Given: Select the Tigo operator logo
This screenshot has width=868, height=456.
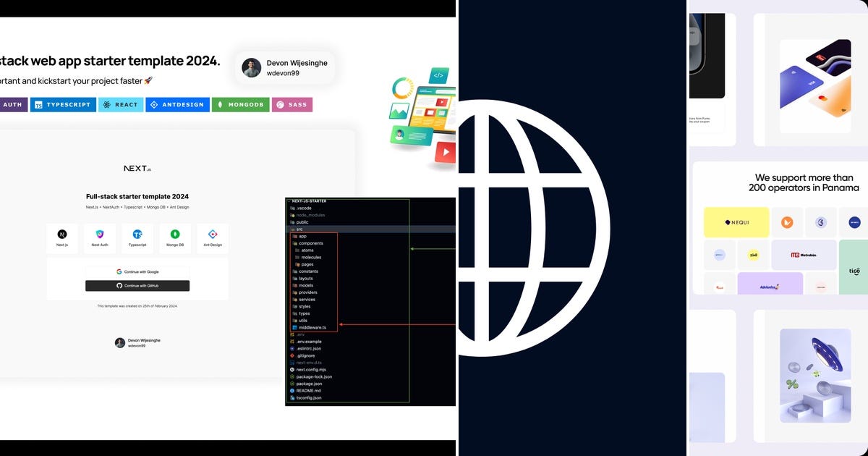Looking at the screenshot, I should (854, 271).
